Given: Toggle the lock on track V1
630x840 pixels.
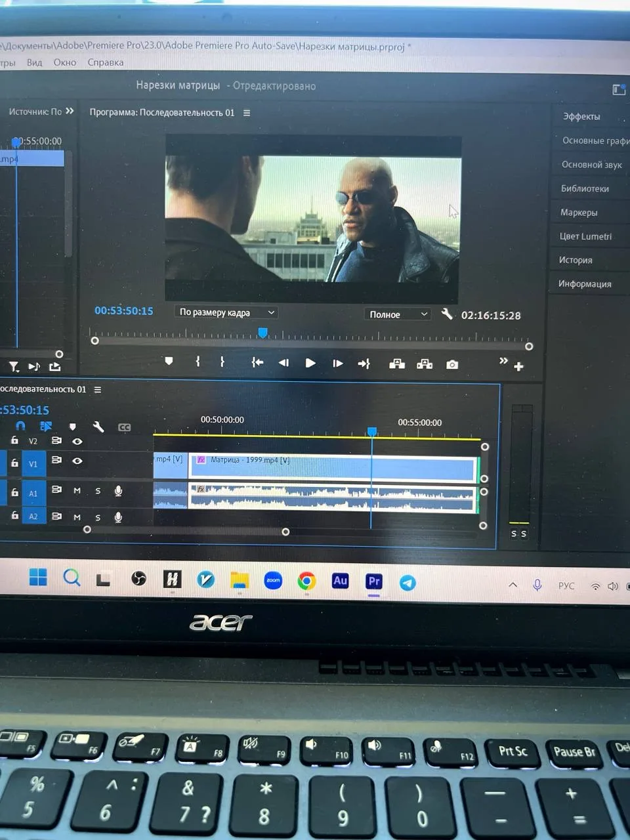Looking at the screenshot, I should click(14, 463).
